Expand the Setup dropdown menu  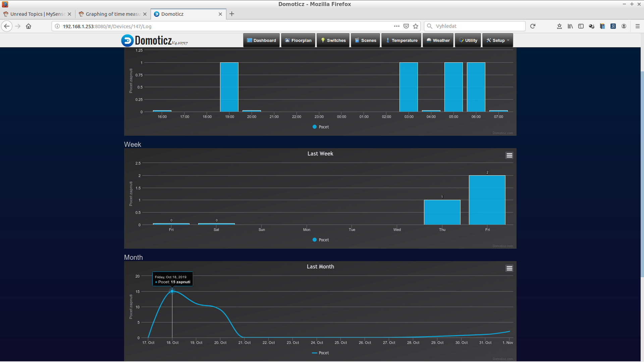(498, 40)
